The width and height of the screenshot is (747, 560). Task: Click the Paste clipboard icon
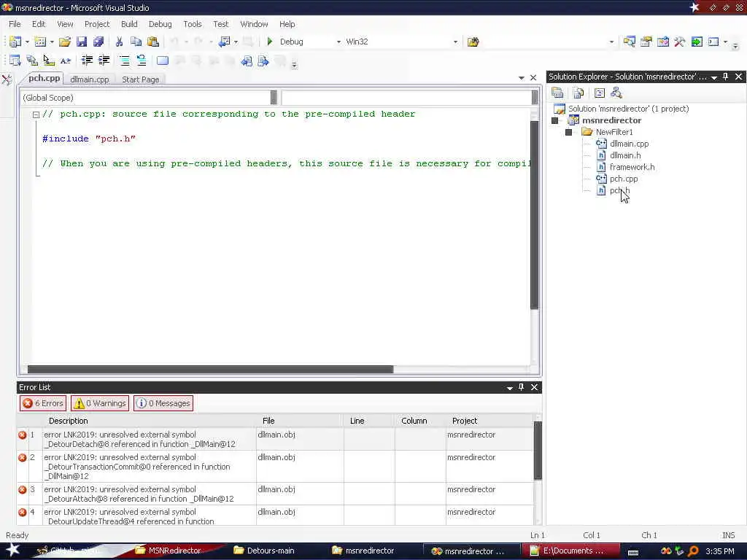[x=153, y=42]
